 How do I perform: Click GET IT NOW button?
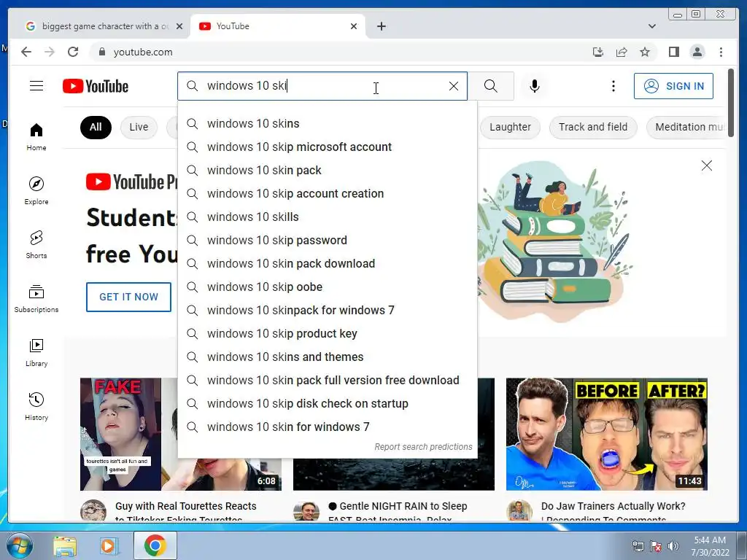coord(128,297)
